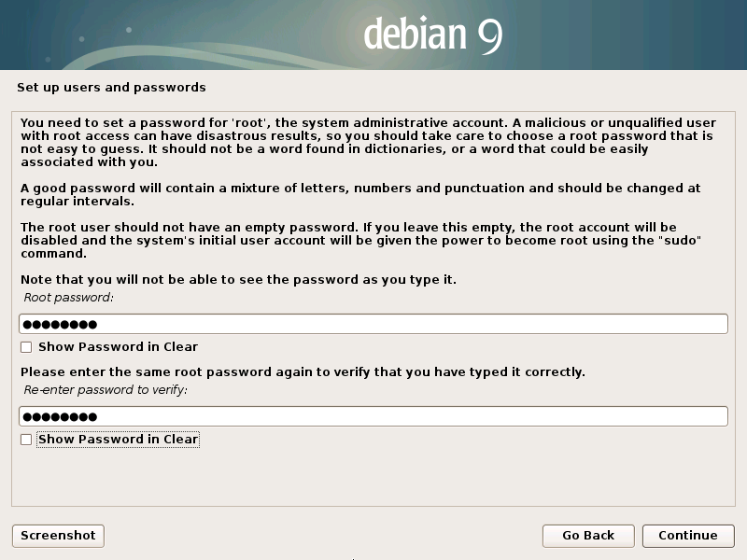Click the masked dots in the verify password field
Viewport: 747px width, 560px height.
[60, 417]
